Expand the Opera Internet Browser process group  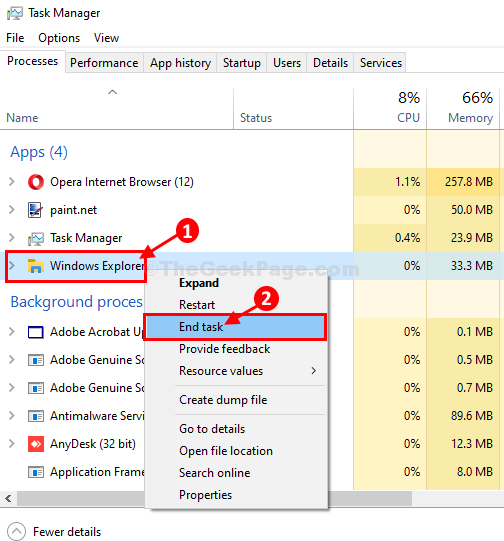point(11,181)
